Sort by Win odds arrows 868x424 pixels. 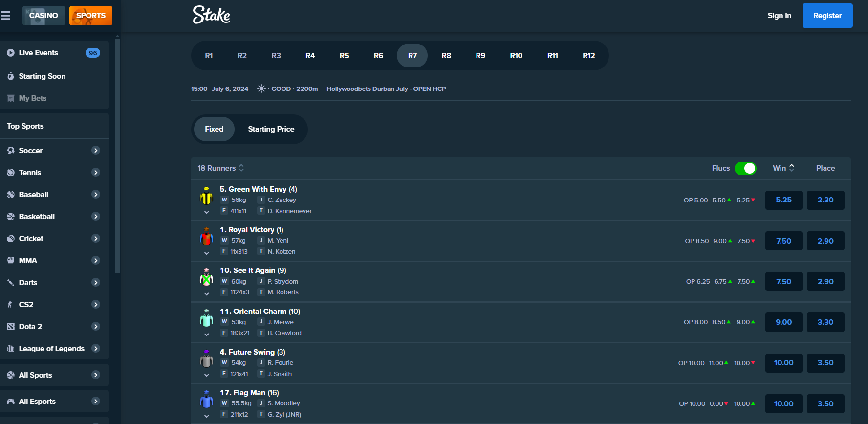(x=792, y=168)
